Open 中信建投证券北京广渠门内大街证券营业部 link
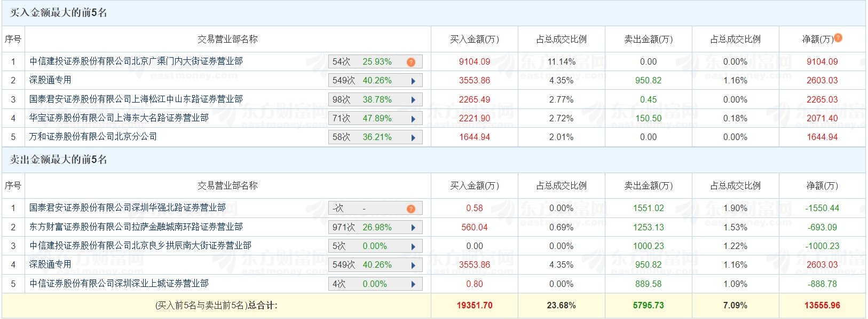 point(136,61)
